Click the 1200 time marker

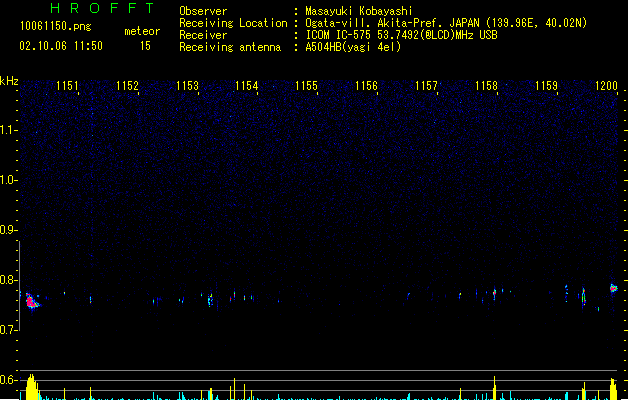607,86
